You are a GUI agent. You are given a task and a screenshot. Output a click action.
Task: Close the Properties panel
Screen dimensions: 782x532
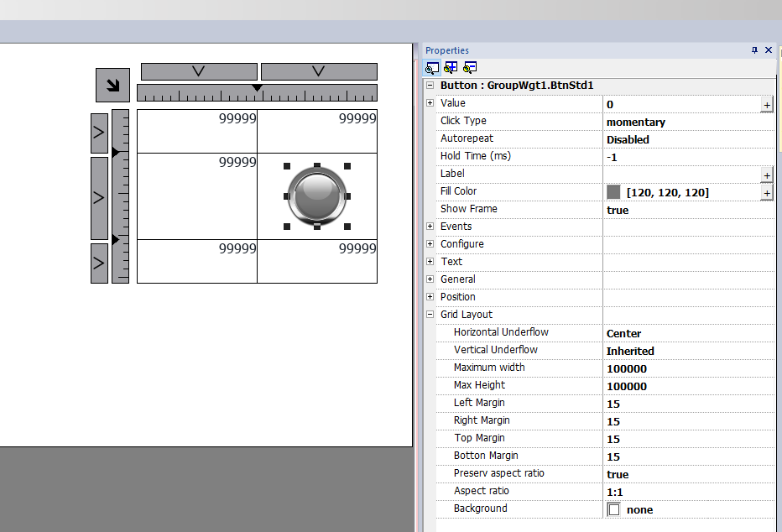pyautogui.click(x=769, y=50)
